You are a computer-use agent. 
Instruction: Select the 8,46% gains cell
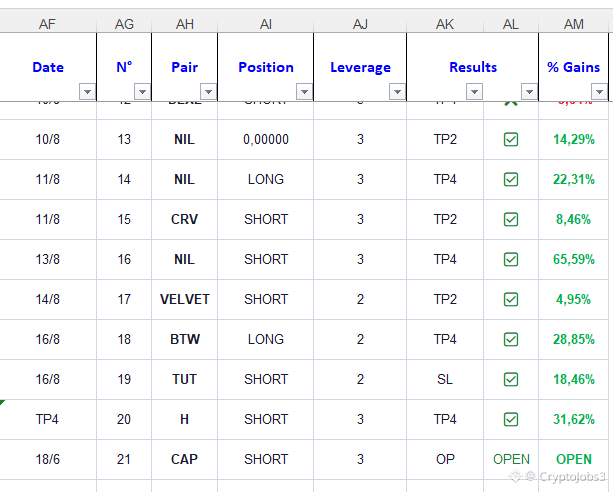click(574, 219)
